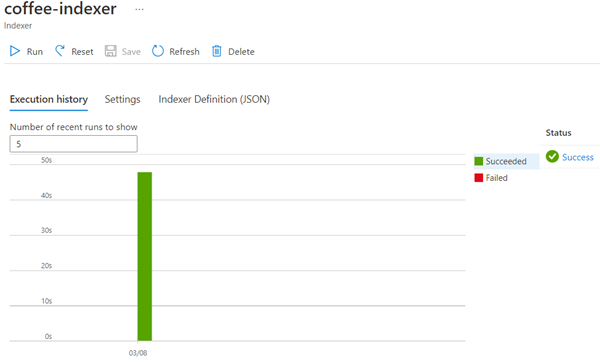Click the green Success checkmark icon
Viewport: 600px width, 364px height.
(552, 157)
